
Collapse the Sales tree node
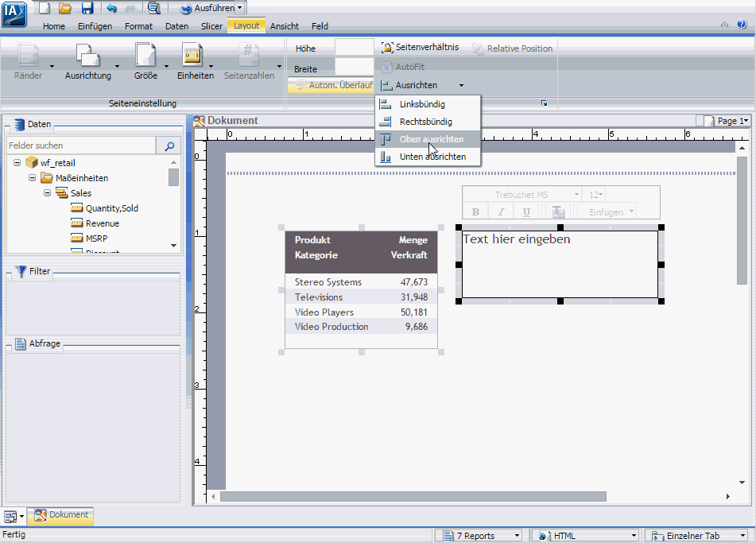47,193
